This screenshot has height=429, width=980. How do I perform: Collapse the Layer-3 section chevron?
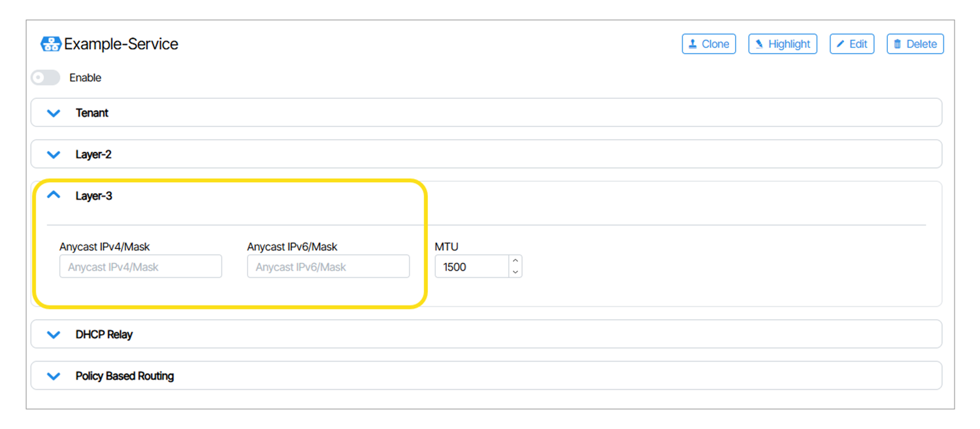tap(54, 196)
